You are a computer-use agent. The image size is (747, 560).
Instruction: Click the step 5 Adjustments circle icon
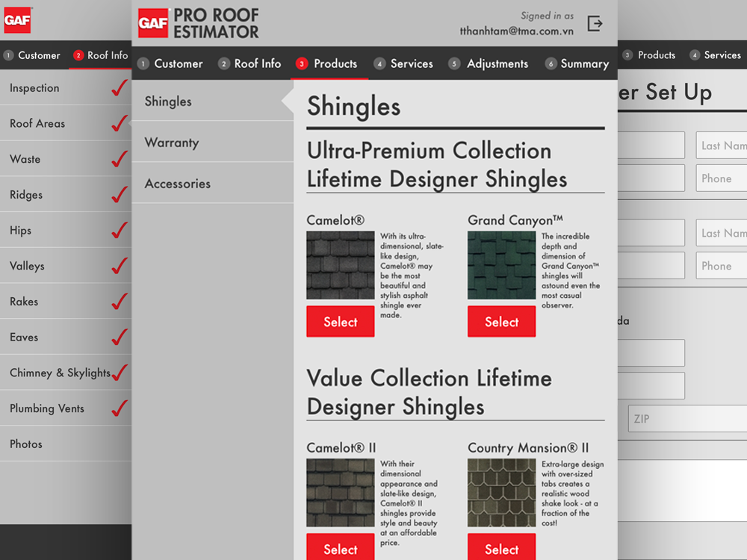tap(453, 63)
